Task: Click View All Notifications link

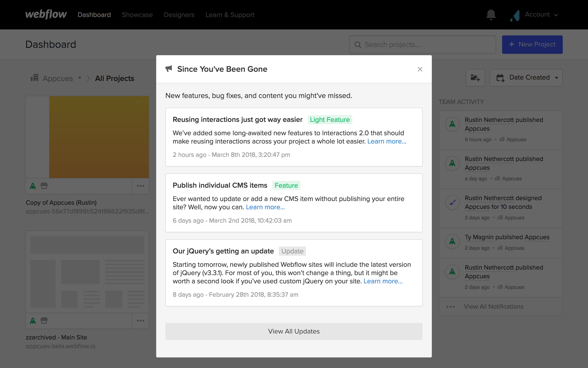Action: tap(493, 307)
